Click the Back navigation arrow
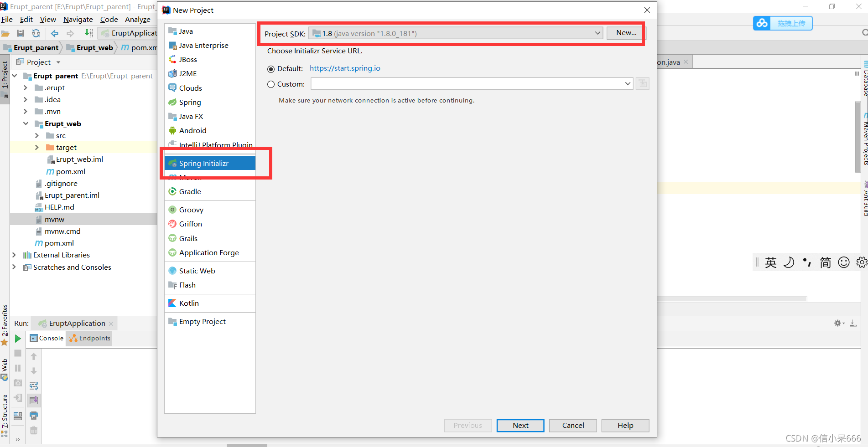 tap(55, 33)
